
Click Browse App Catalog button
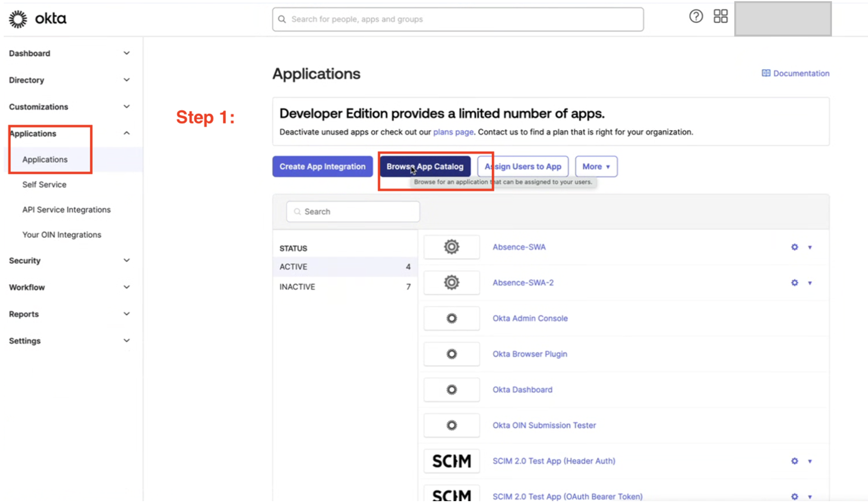point(425,166)
